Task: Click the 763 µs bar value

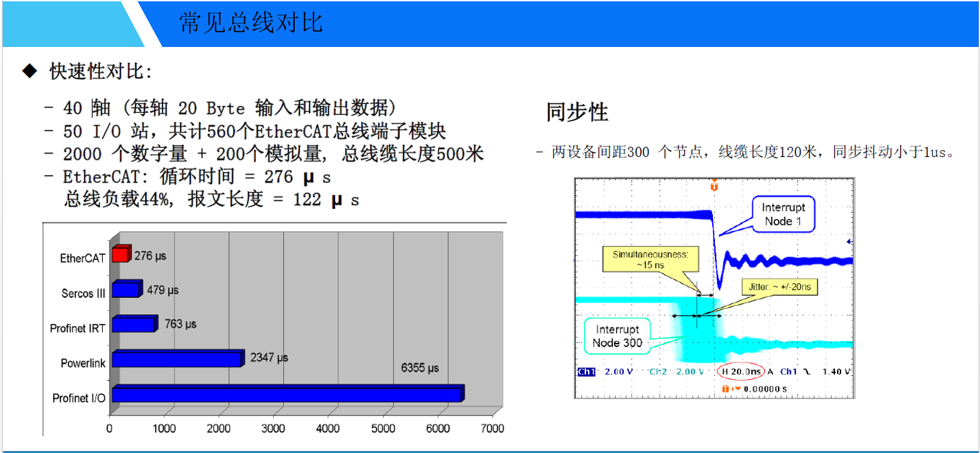Action: (x=181, y=324)
